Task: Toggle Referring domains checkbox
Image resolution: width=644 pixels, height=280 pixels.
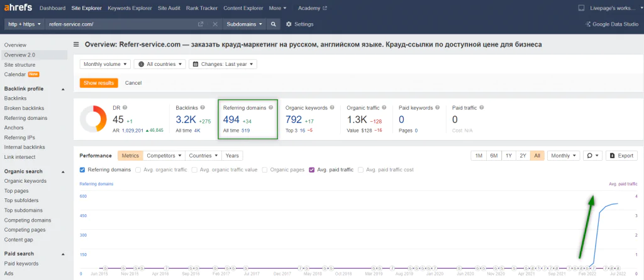Action: (x=82, y=170)
